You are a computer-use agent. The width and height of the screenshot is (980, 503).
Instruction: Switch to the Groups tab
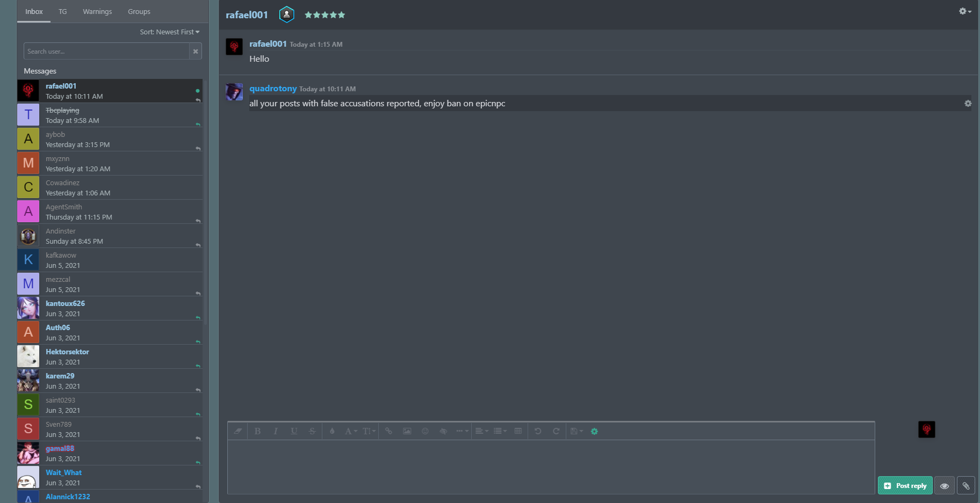pos(139,11)
